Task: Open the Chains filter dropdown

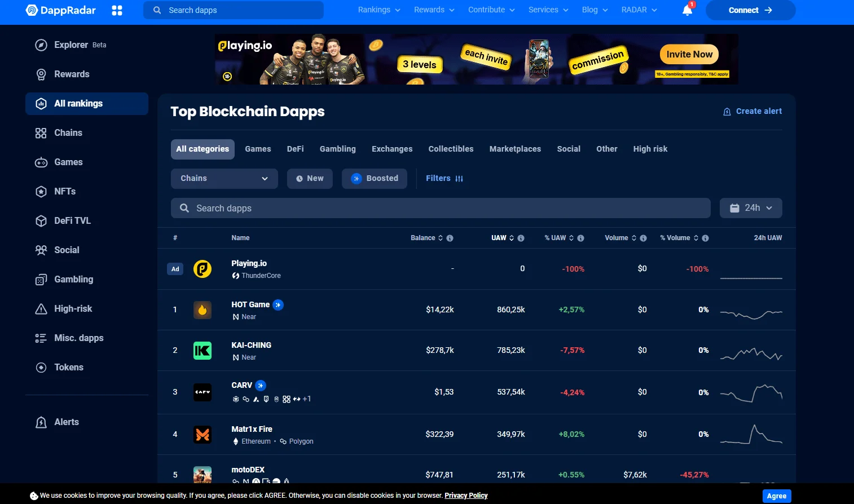Action: (x=224, y=179)
